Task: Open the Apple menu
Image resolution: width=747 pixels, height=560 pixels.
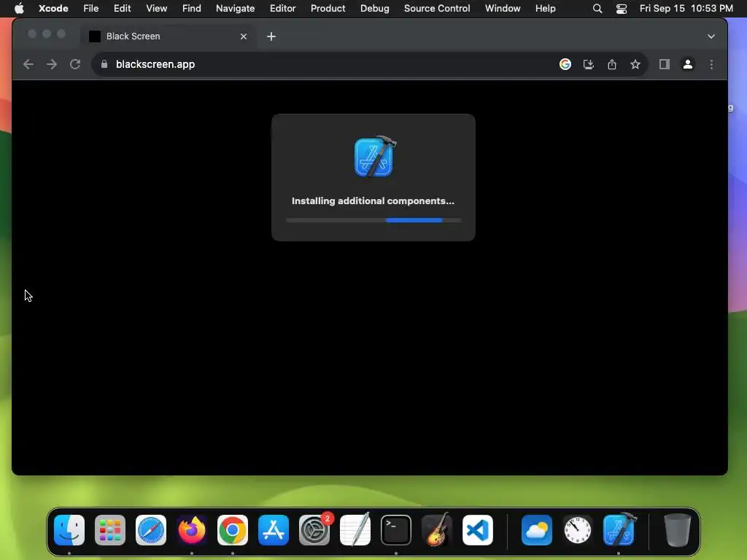Action: 19,8
